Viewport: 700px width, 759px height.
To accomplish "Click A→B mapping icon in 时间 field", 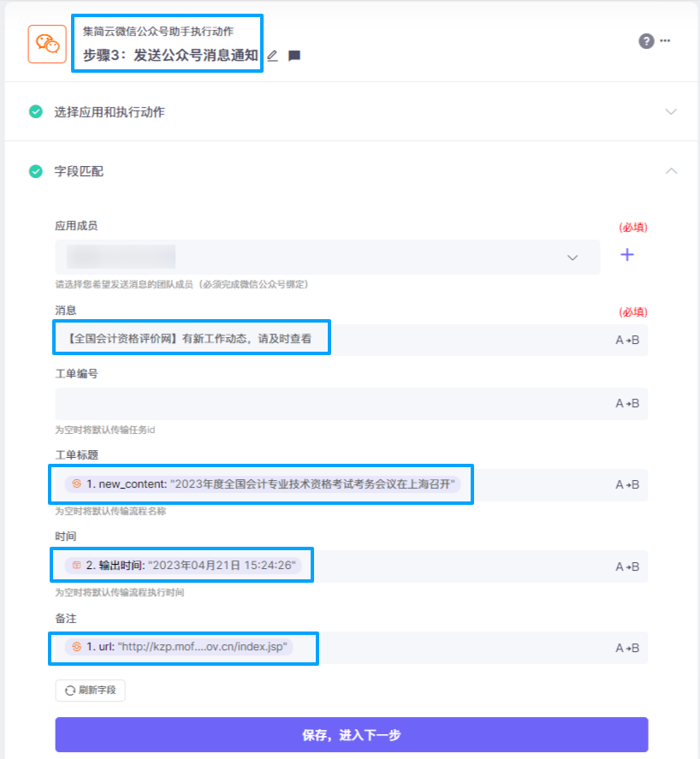I will [x=627, y=566].
